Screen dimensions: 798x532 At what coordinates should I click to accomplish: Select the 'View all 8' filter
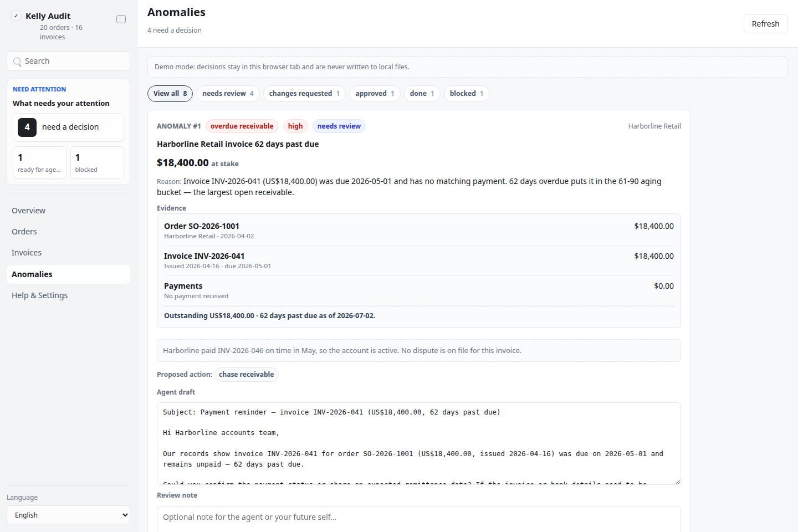click(170, 94)
